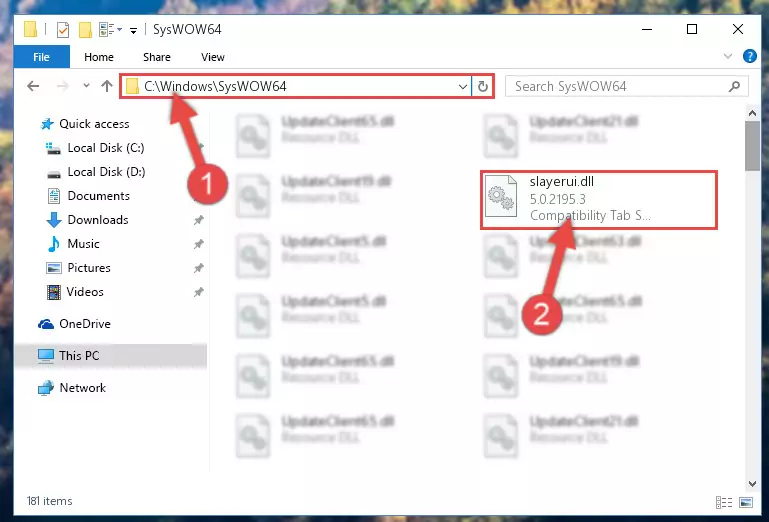Expand the ribbon with the chevron
Screen dimensions: 769x522
728,56
